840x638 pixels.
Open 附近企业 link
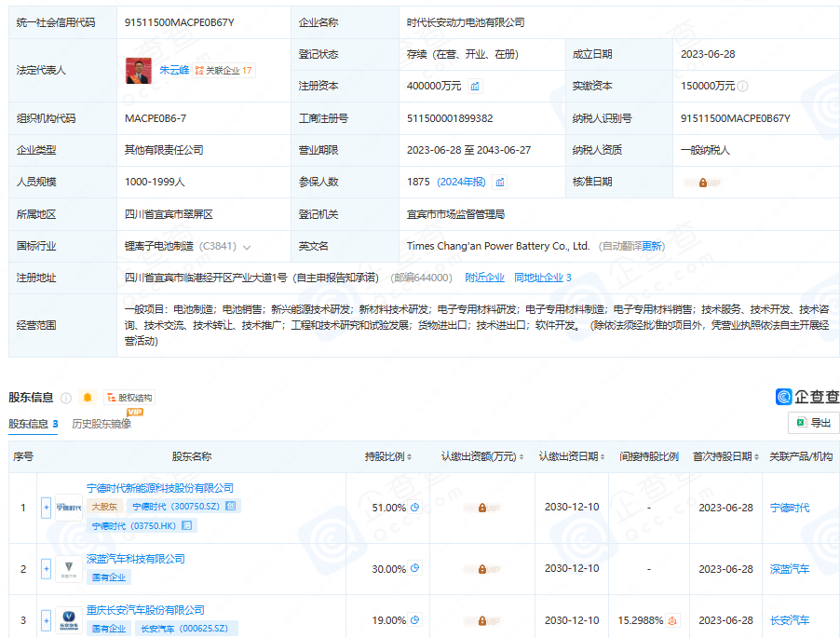(484, 278)
